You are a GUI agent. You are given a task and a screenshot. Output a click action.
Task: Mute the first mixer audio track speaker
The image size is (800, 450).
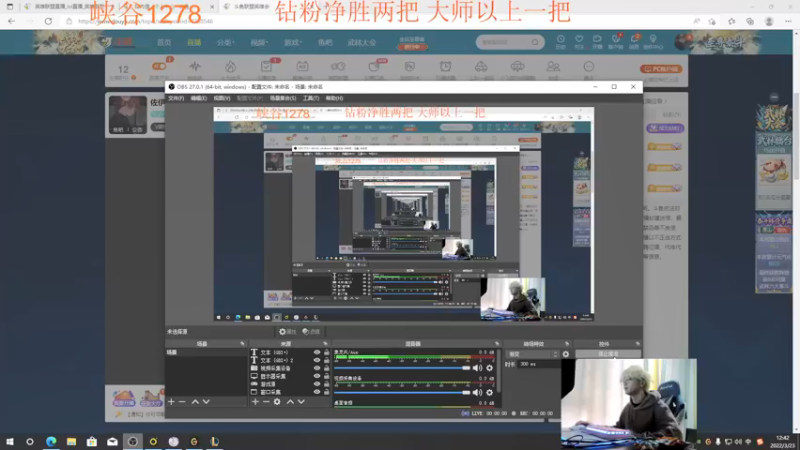[x=478, y=368]
